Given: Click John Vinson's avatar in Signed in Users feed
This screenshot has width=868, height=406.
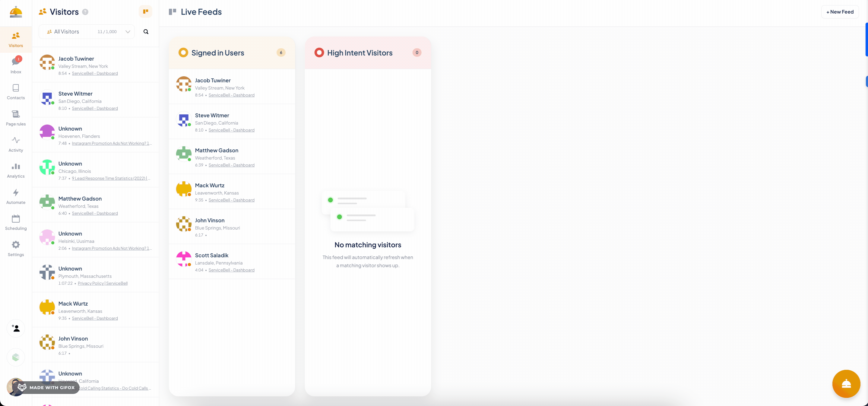Looking at the screenshot, I should pyautogui.click(x=184, y=224).
